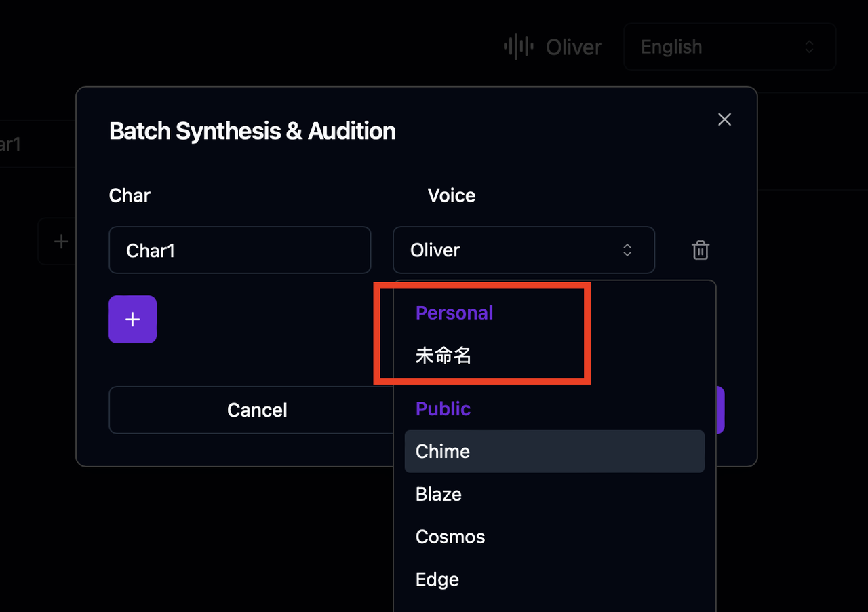Delete the Char1 row with trash icon
This screenshot has height=612, width=868.
(701, 250)
